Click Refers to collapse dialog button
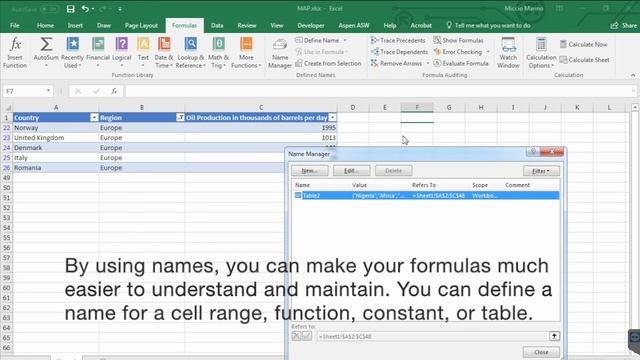Screen dimensions: 640x360 [x=554, y=336]
